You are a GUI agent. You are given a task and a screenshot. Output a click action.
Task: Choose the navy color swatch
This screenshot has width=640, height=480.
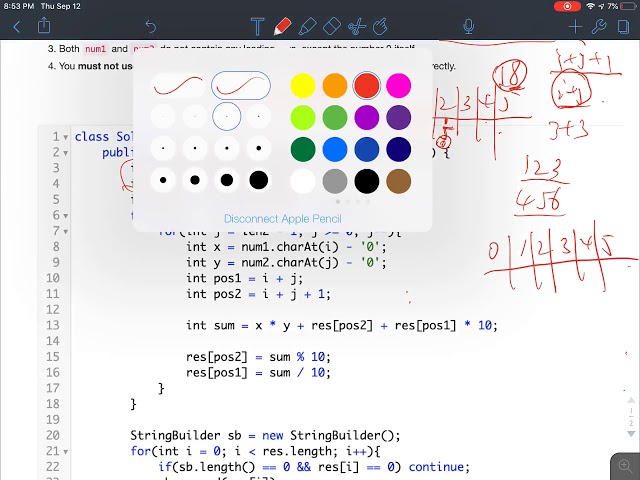[x=398, y=149]
